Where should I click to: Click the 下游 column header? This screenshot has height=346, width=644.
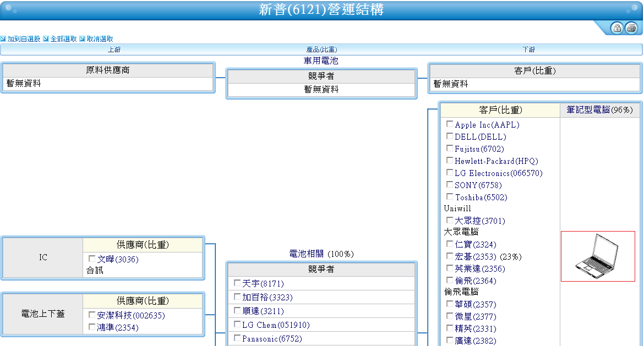(x=528, y=50)
